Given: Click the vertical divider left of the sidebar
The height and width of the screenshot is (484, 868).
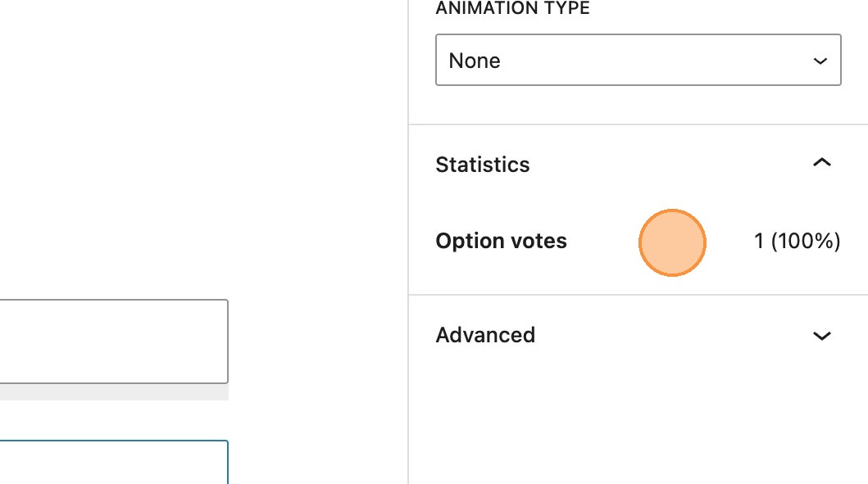Looking at the screenshot, I should [408, 246].
